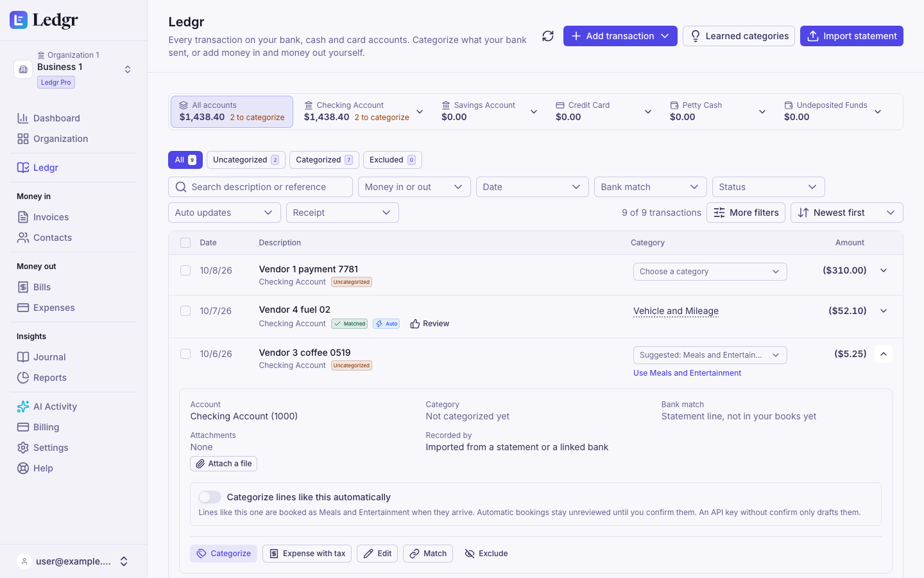Click the refresh transactions icon
Screen dimensions: 924x578
(548, 36)
